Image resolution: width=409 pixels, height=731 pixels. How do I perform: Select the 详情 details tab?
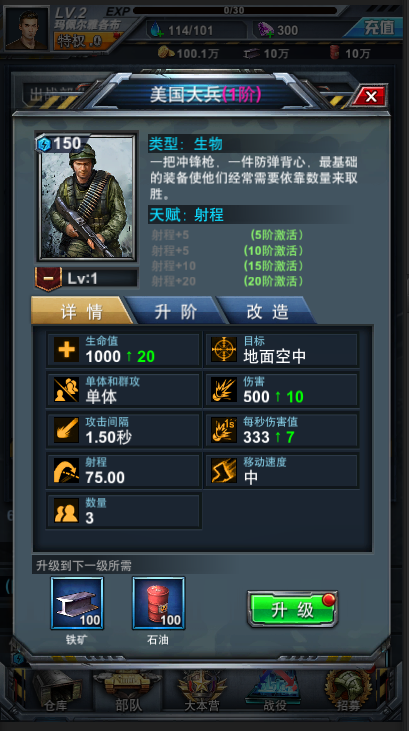pos(82,311)
